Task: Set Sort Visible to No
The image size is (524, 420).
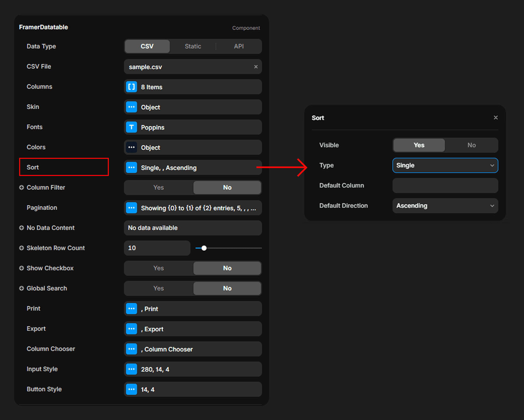Action: tap(471, 145)
